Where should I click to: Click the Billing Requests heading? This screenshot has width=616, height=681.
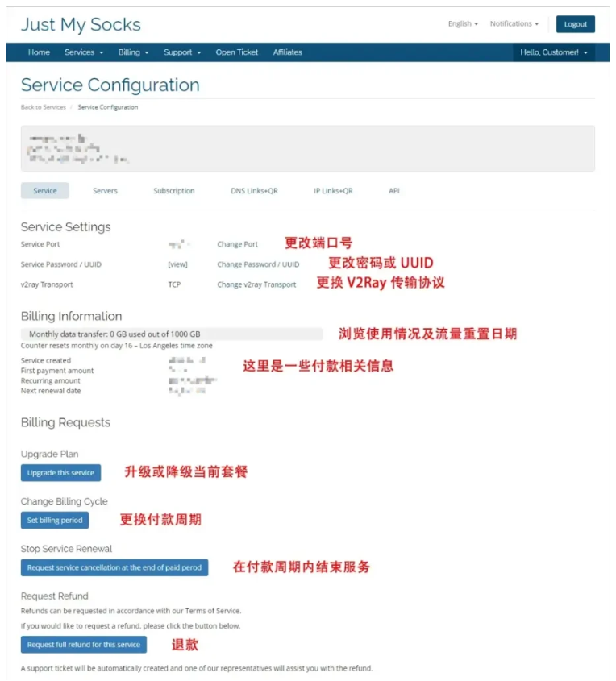click(65, 422)
